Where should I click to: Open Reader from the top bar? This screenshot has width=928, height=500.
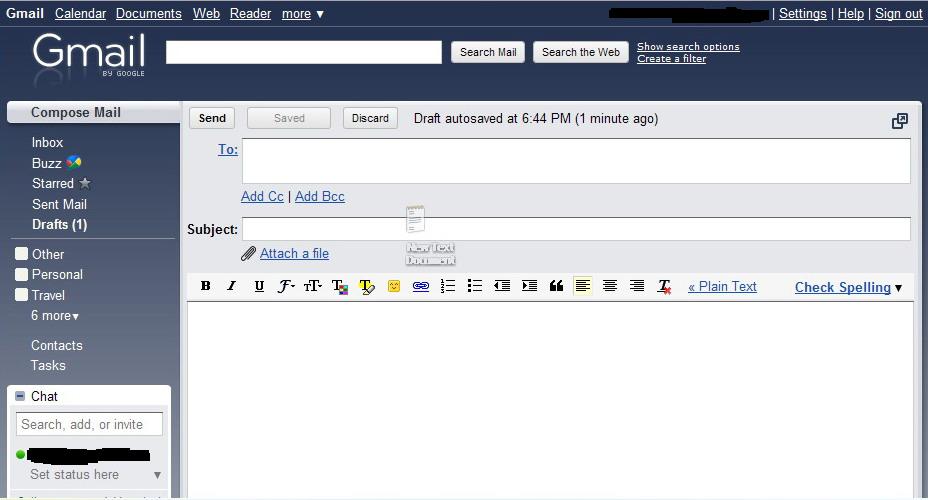coord(250,14)
